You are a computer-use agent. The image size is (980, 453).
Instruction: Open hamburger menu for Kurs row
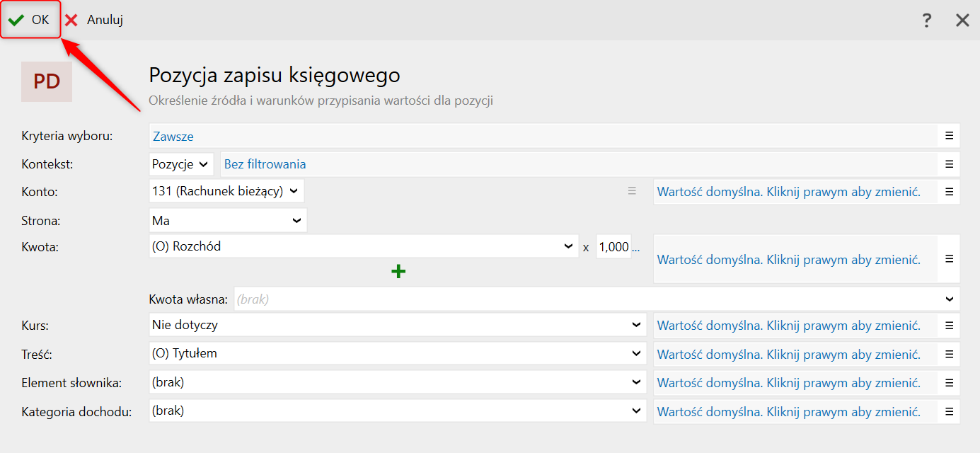click(x=949, y=326)
